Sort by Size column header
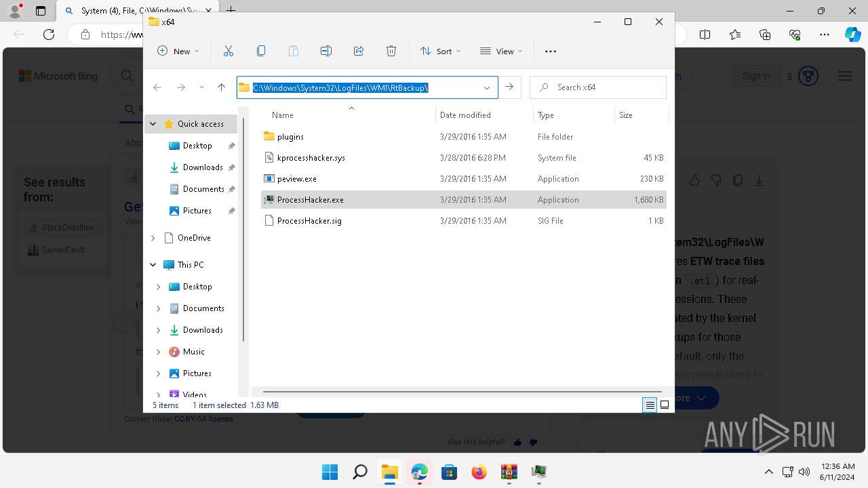The width and height of the screenshot is (868, 488). coord(626,115)
